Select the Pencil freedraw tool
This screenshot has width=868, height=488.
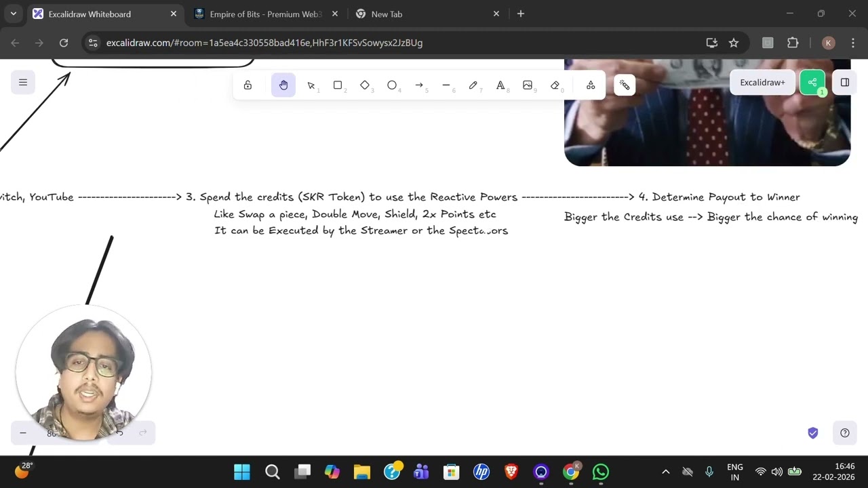tap(473, 85)
